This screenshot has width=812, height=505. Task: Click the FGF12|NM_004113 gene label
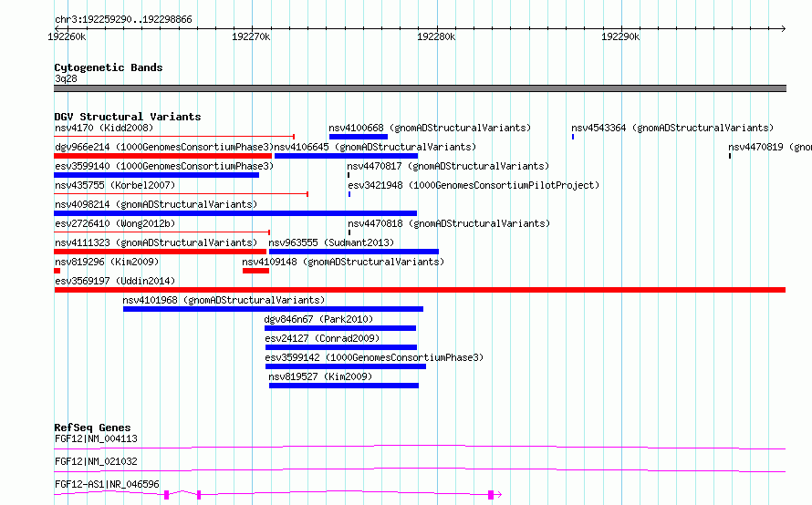[97, 438]
